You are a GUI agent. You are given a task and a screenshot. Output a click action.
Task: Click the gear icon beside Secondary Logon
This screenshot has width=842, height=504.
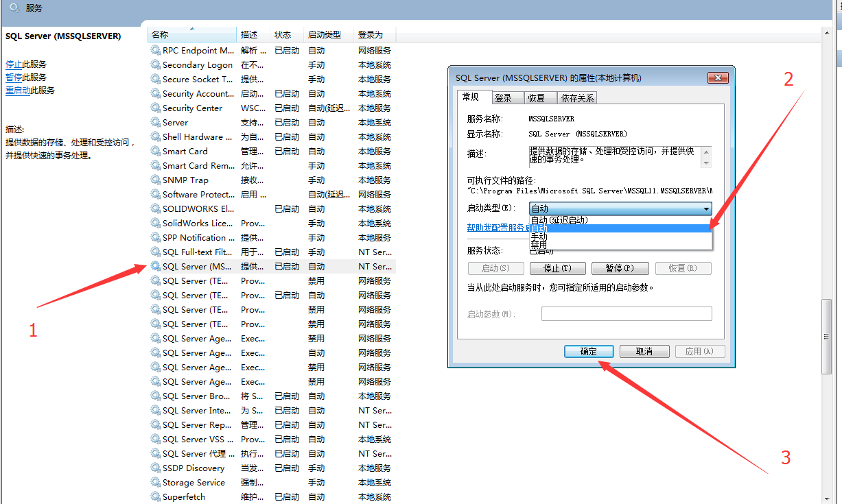(x=156, y=65)
